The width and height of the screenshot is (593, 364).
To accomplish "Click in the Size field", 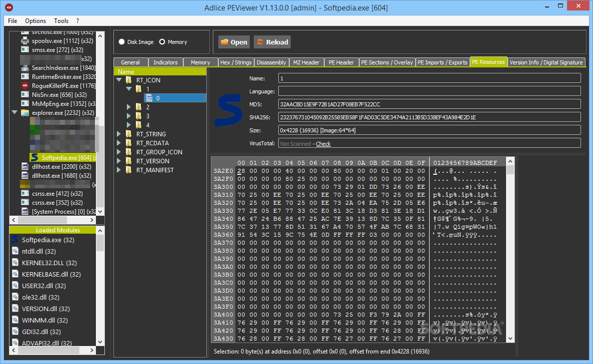I will 429,130.
